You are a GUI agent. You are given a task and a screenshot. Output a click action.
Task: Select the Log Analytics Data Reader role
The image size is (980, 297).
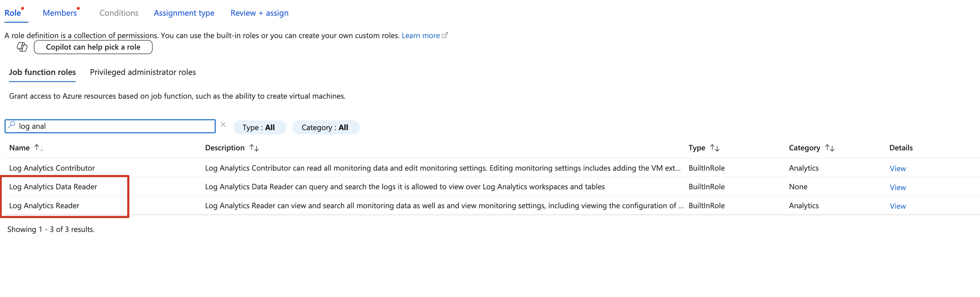pos(53,187)
